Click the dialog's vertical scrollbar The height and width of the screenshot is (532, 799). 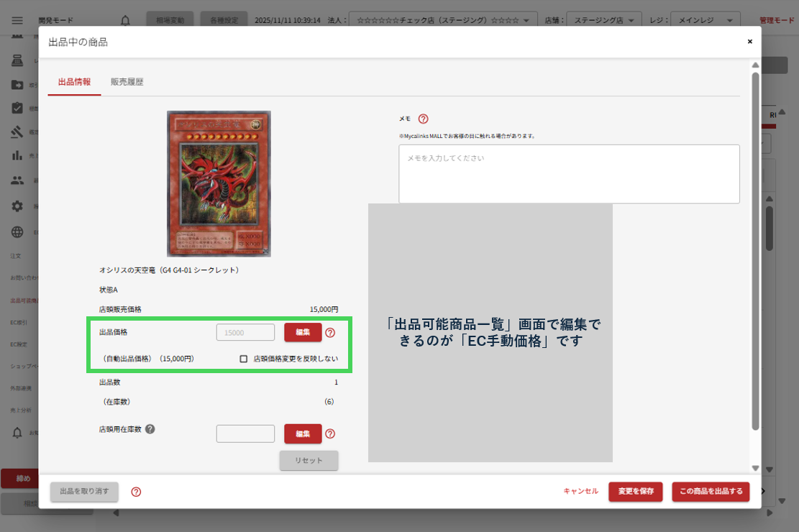pyautogui.click(x=754, y=252)
